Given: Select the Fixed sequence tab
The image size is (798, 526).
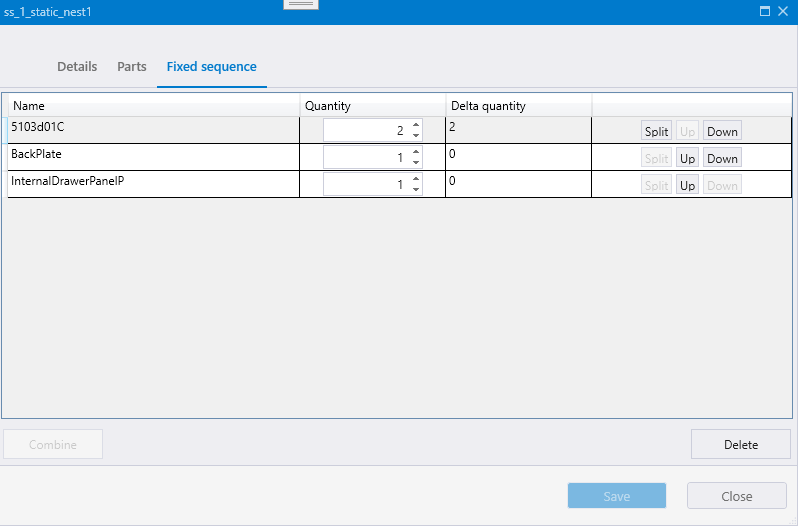Looking at the screenshot, I should 211,67.
